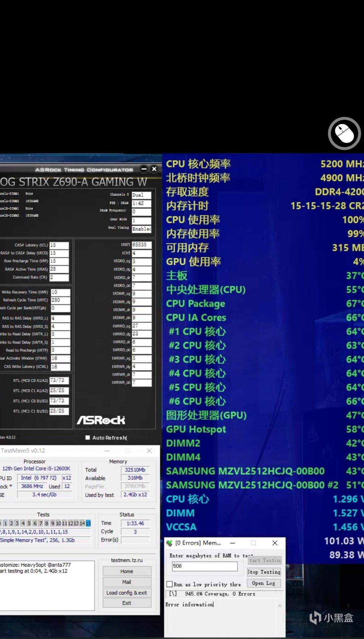Click the scroll-up arrow in MemTest error box
This screenshot has width=364, height=639.
279,606
